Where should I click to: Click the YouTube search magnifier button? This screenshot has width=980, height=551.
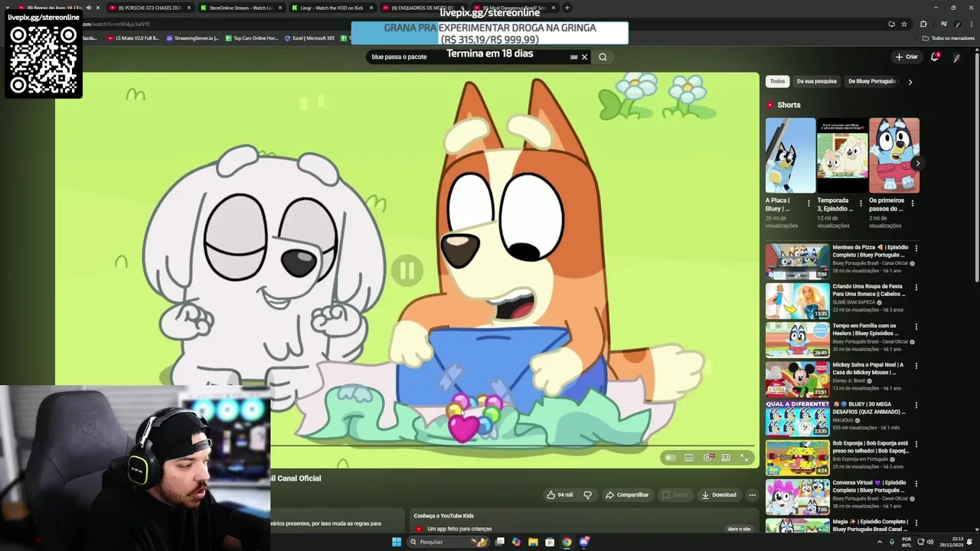pyautogui.click(x=603, y=57)
